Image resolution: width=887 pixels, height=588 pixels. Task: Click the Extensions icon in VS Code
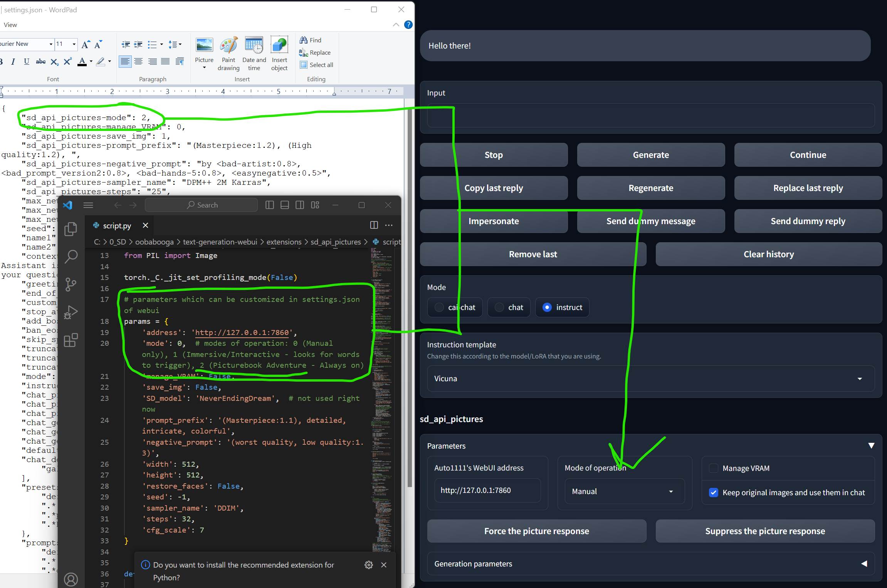coord(71,340)
